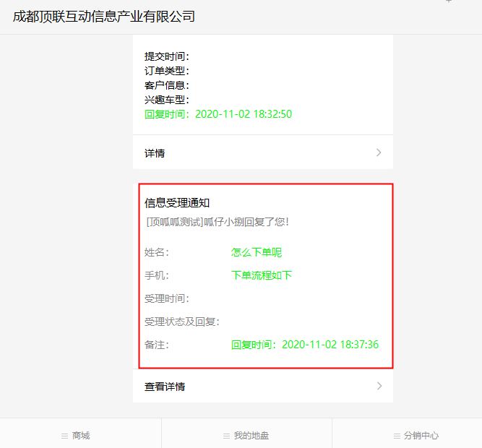Click the 订单类型 label

(x=167, y=71)
